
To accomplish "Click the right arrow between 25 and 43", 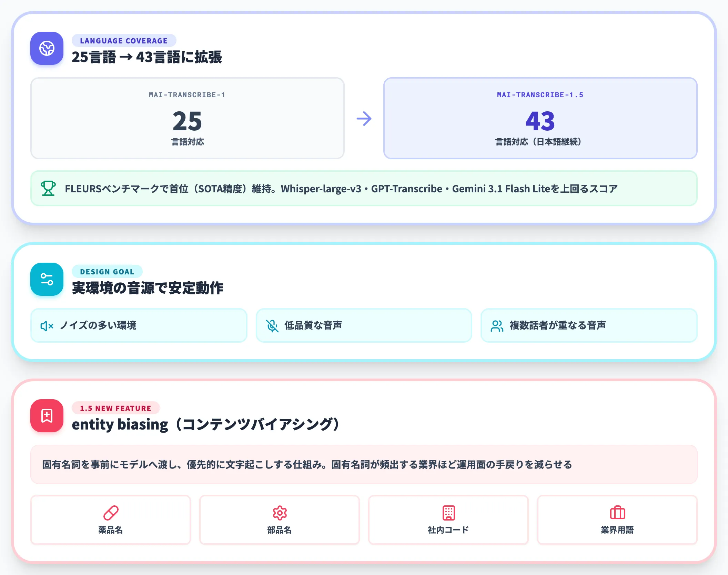I will click(364, 119).
